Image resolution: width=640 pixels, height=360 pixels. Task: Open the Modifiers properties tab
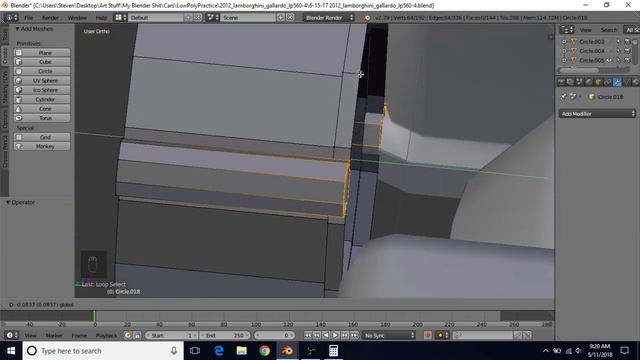(x=617, y=82)
